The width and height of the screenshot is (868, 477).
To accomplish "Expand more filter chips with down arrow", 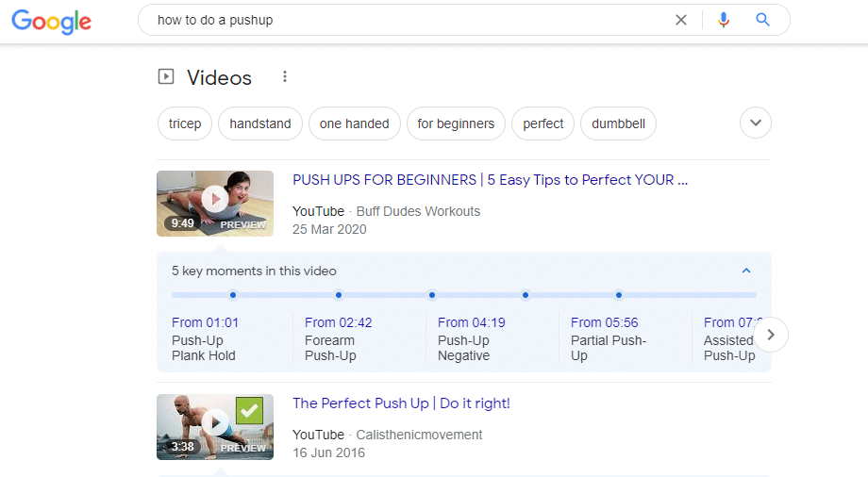I will [x=756, y=123].
